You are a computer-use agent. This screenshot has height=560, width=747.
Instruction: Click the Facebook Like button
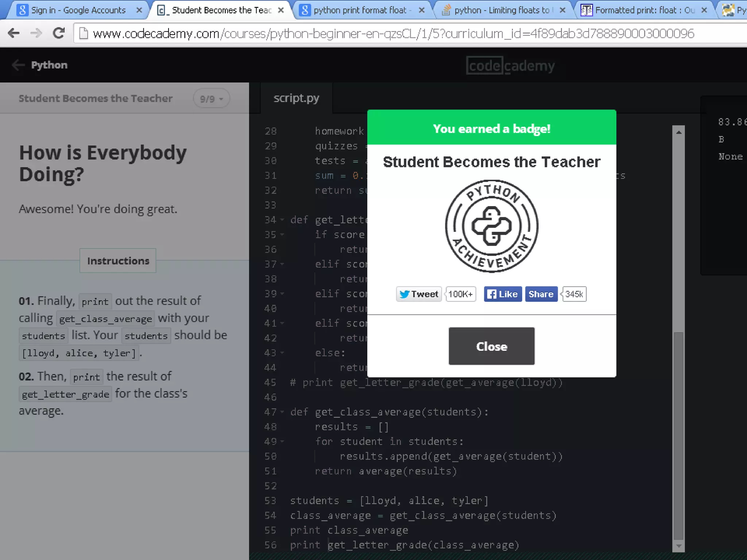(x=503, y=294)
